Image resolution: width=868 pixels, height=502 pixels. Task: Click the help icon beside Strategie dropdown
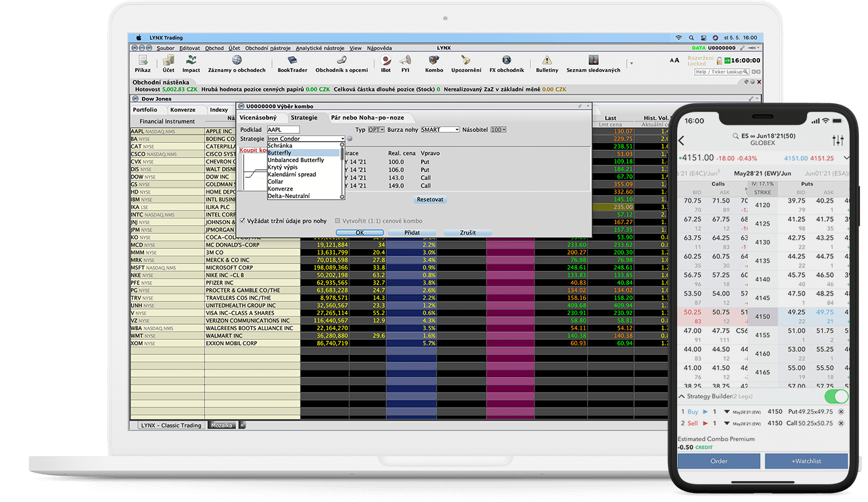[349, 139]
